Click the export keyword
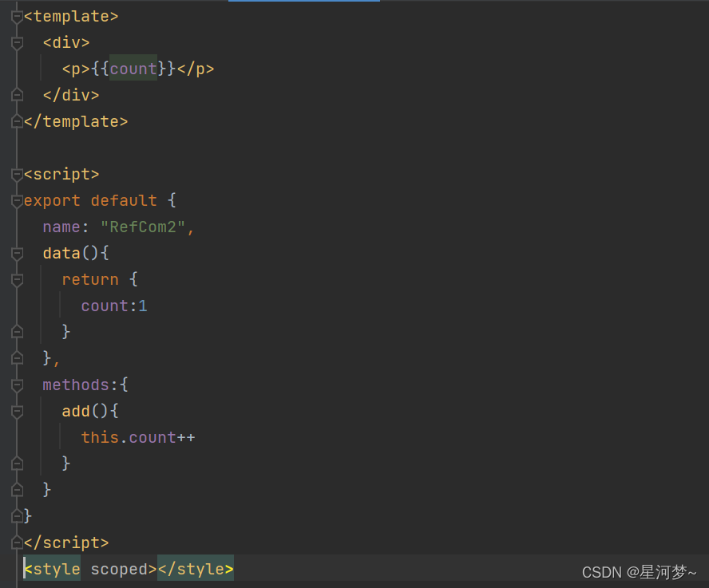 pos(52,201)
